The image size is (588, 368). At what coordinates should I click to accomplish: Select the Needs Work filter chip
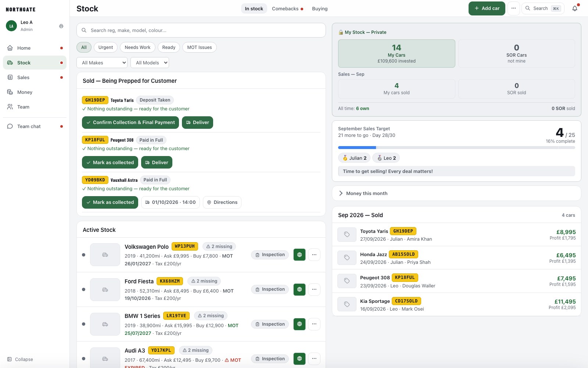137,47
